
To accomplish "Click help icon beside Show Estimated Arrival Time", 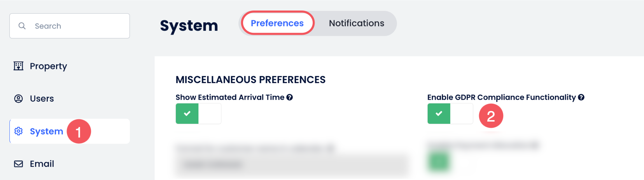I will coord(290,97).
